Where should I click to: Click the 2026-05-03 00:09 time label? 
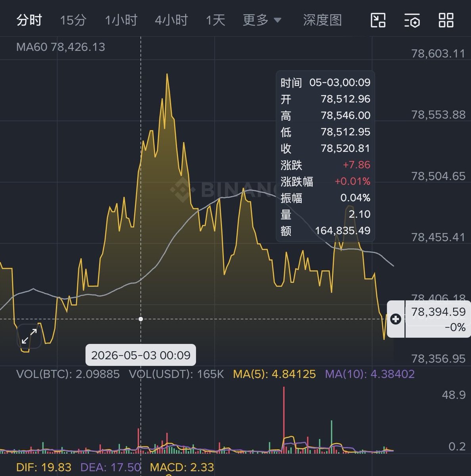point(141,355)
